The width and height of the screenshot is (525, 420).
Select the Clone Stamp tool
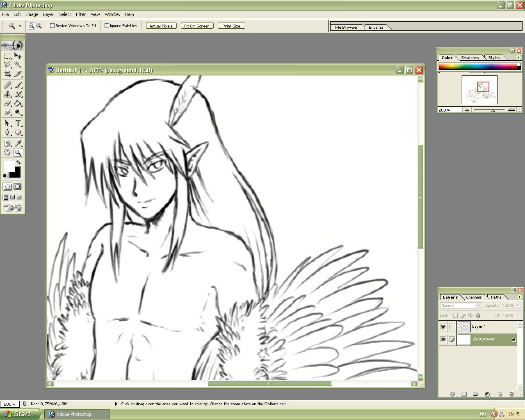(x=7, y=94)
